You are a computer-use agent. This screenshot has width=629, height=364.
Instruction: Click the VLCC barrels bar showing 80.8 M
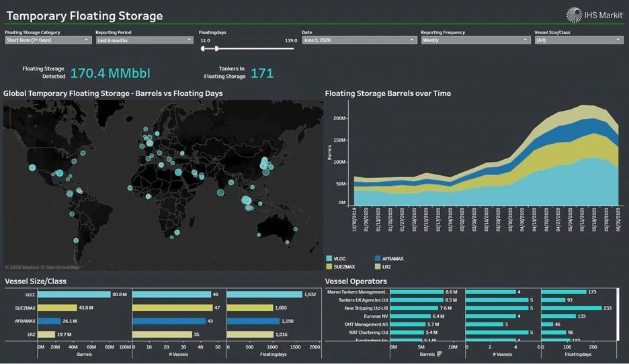point(74,294)
